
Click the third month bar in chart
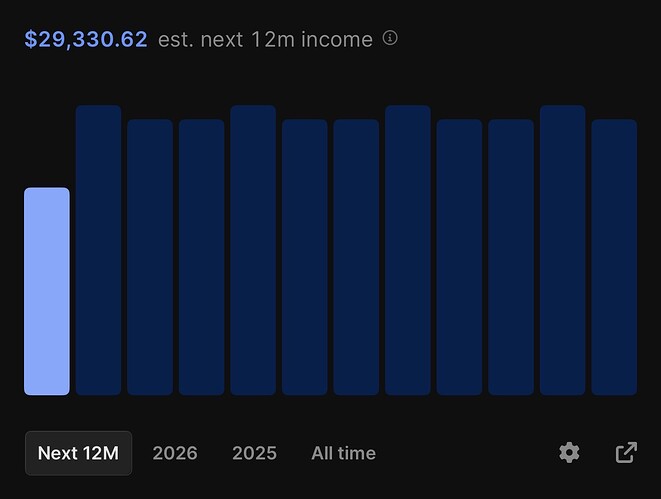[x=150, y=257]
